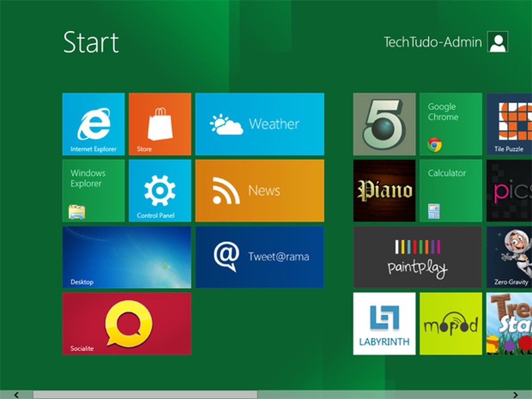Screen dimensions: 532x399
Task: Open the Piano app tile
Action: [384, 191]
